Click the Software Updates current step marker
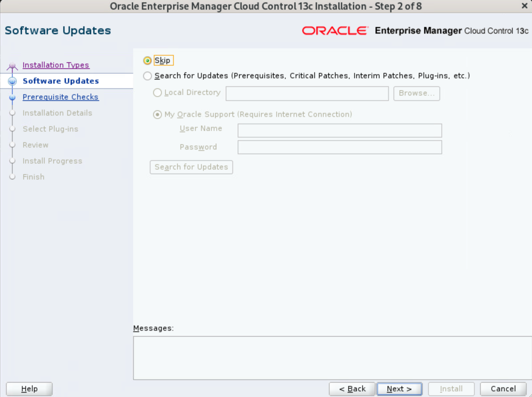Screen dimensions: 532x397 (x=12, y=81)
